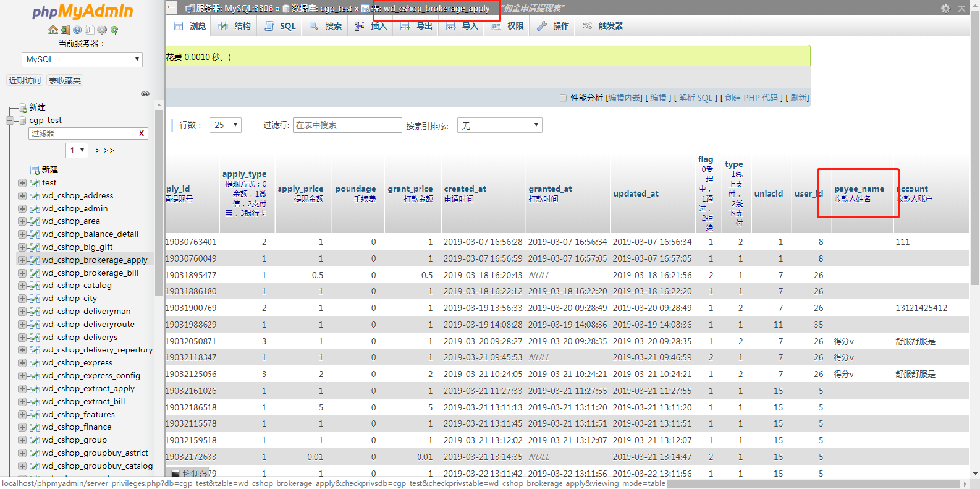Viewport: 980px width, 489px height.
Task: Click the new database icon beside top 新建
Action: point(23,108)
